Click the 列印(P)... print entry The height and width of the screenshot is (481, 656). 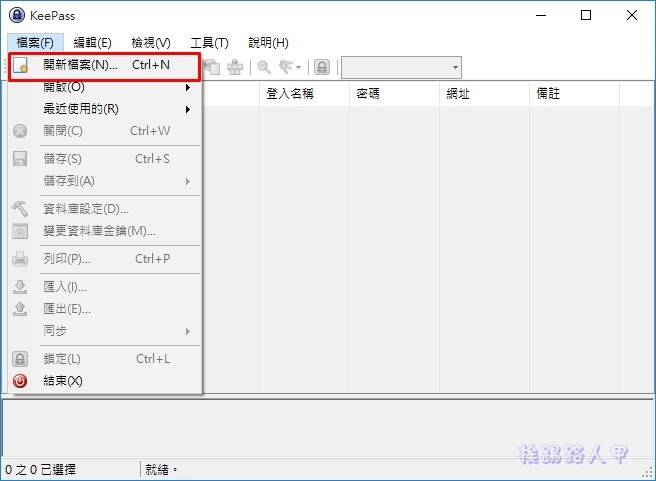(x=105, y=259)
